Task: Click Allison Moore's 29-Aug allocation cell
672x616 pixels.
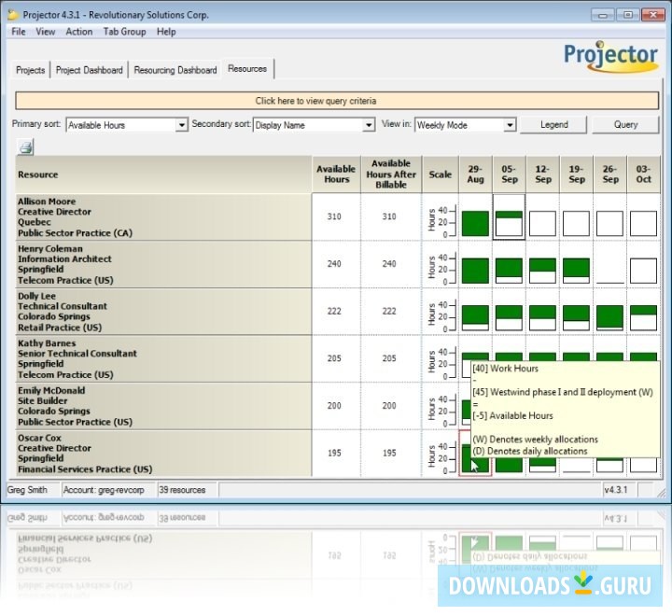Action: (x=475, y=223)
